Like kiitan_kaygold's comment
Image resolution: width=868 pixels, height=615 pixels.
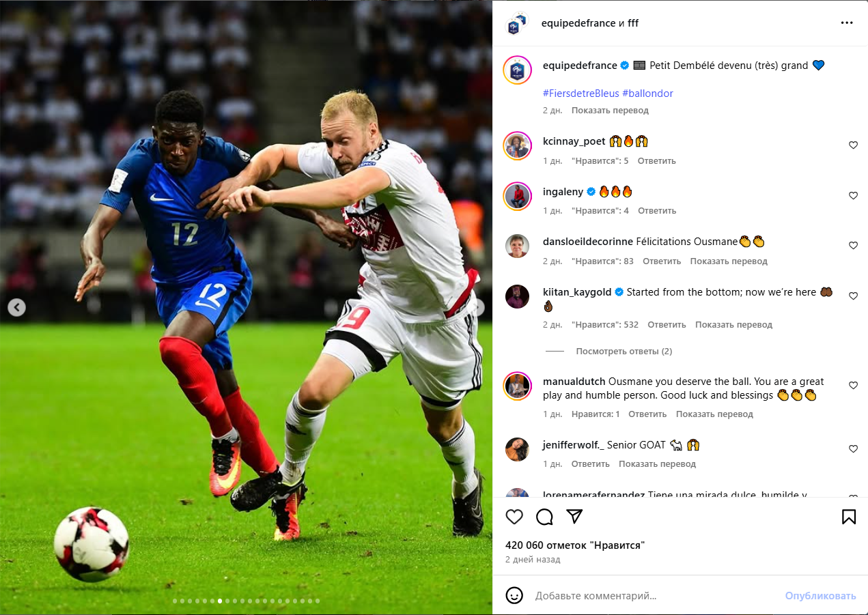point(853,296)
